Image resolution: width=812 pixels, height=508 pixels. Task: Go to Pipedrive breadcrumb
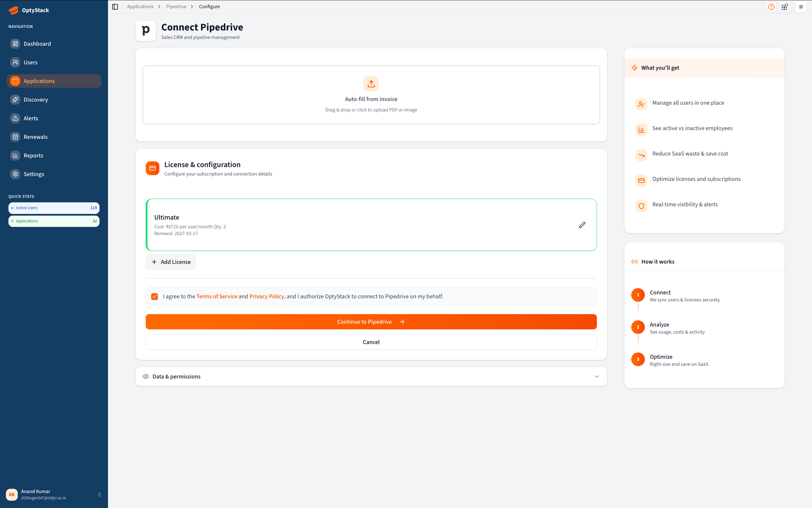[176, 7]
